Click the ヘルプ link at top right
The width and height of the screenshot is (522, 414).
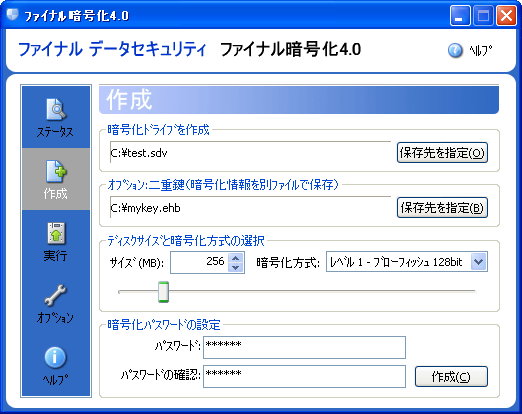coord(481,51)
